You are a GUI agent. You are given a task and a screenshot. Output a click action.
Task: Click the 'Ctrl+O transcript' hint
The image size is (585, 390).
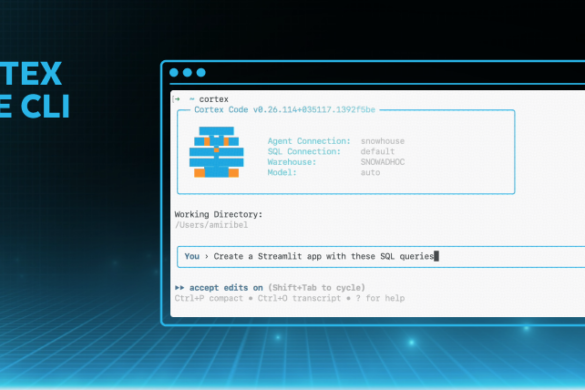pyautogui.click(x=298, y=298)
